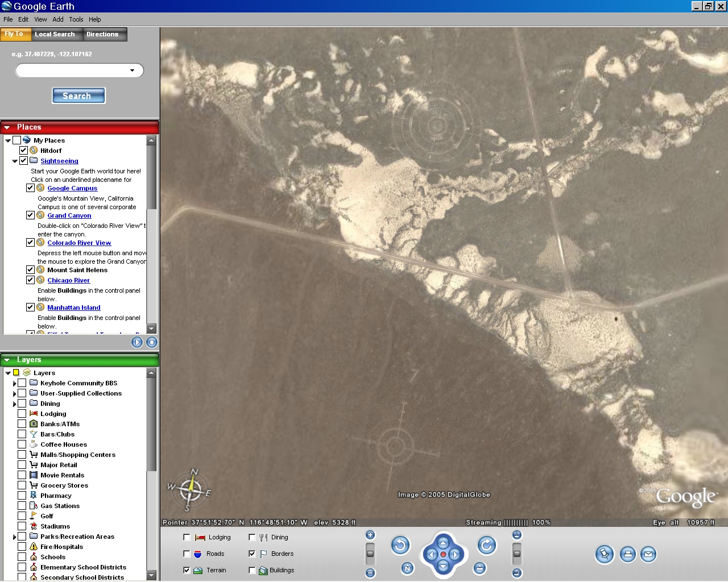The image size is (728, 582).
Task: Click the print icon
Action: coord(628,554)
